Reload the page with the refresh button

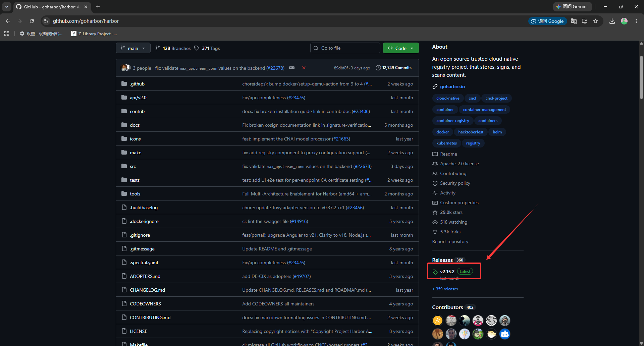click(32, 21)
